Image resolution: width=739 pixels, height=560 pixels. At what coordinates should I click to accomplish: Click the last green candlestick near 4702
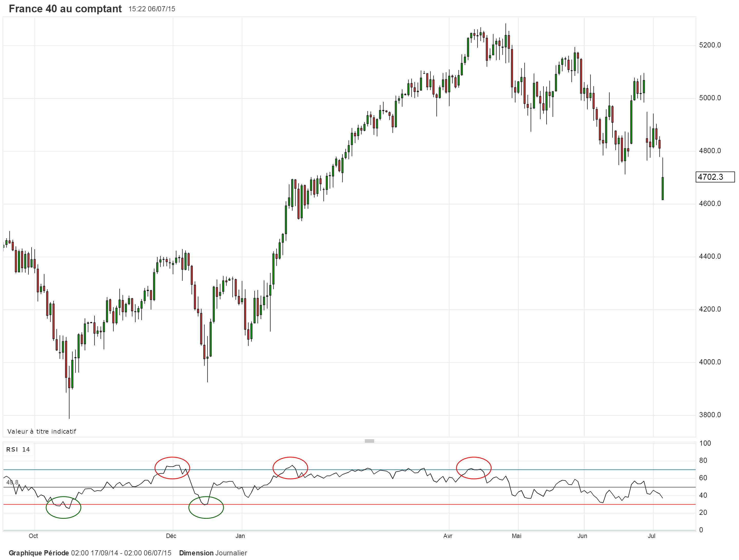tap(663, 189)
